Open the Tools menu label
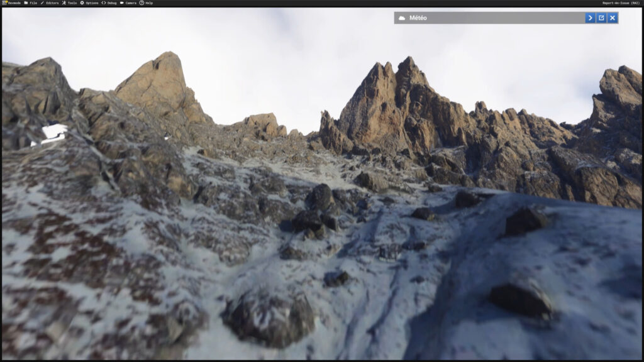Image resolution: width=644 pixels, height=362 pixels. click(72, 3)
